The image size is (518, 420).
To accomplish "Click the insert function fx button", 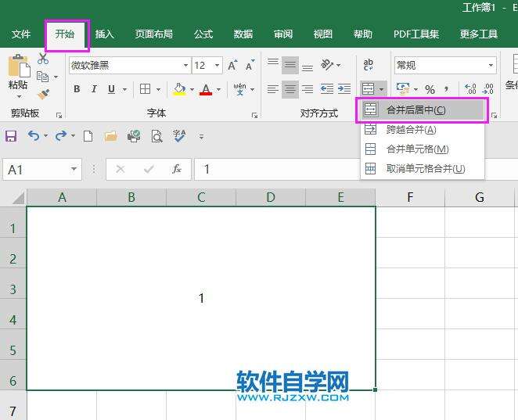I will (176, 169).
